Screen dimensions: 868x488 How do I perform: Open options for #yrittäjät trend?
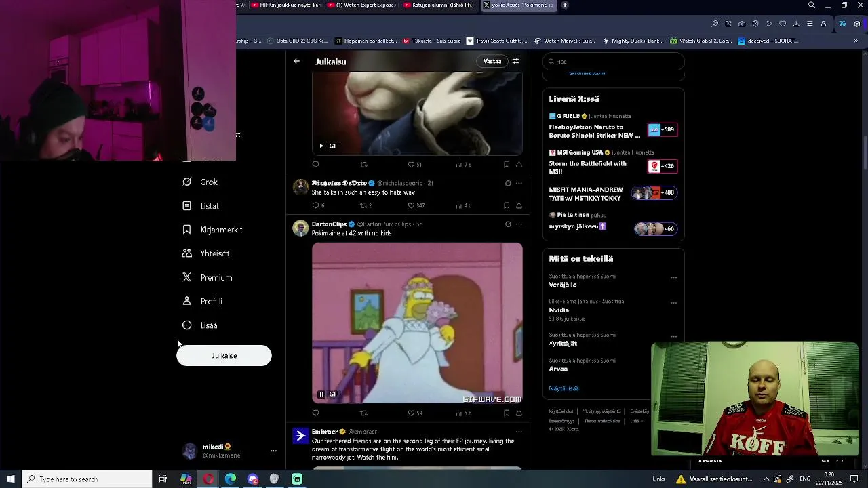(673, 336)
